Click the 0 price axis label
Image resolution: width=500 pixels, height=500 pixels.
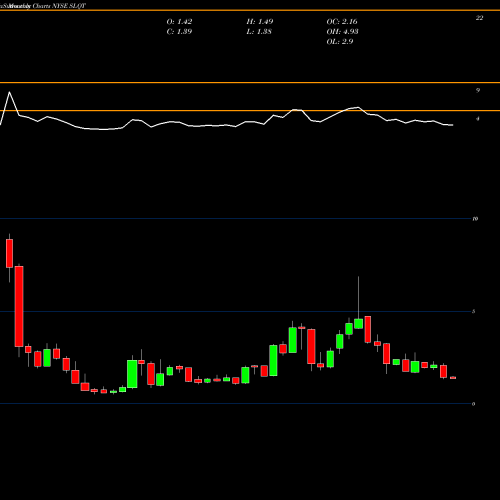tap(474, 404)
